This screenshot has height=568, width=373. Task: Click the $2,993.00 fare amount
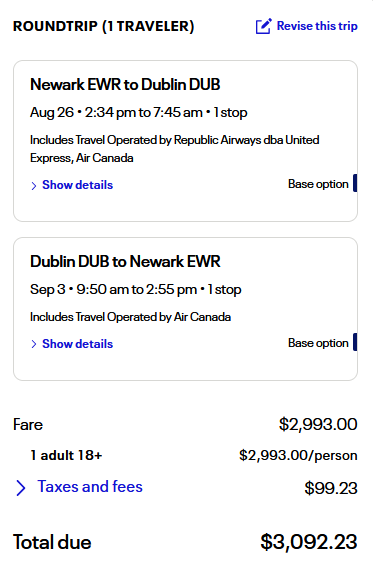point(318,424)
